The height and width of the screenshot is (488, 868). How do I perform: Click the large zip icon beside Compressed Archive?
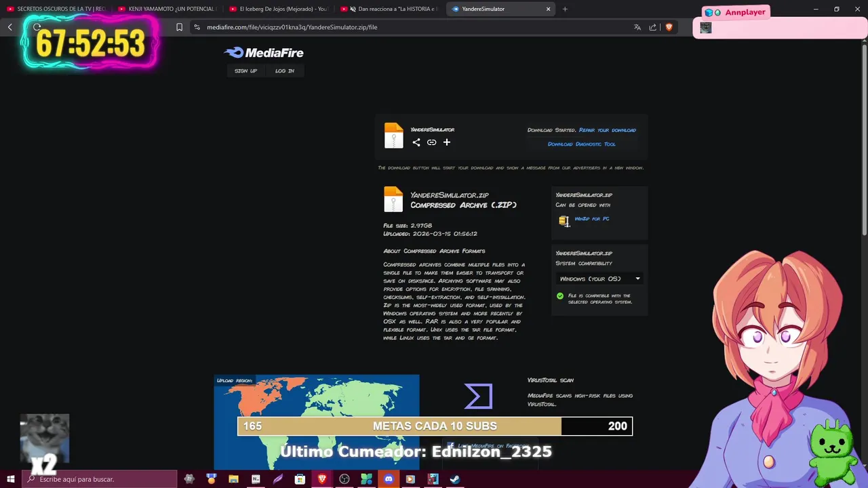pos(393,200)
